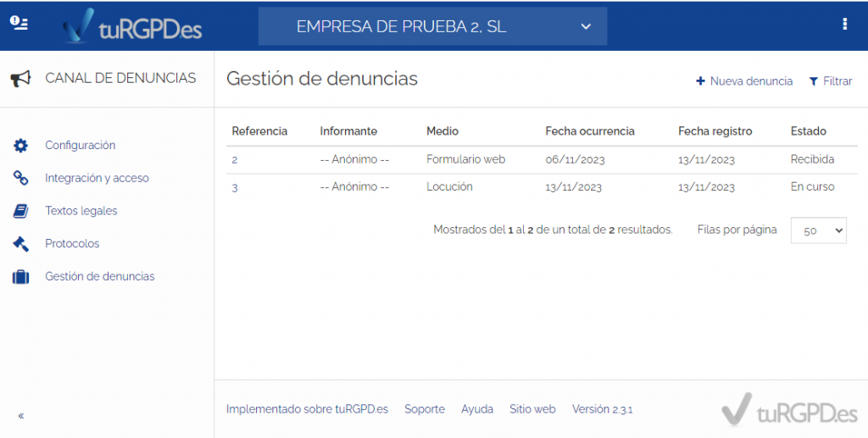Click the Configuración gear icon
868x438 pixels.
(x=20, y=146)
